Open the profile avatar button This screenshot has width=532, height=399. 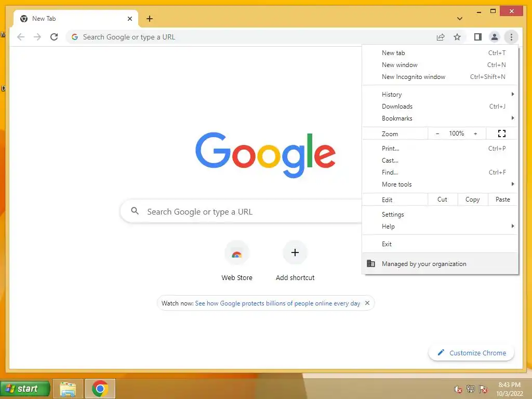click(495, 37)
